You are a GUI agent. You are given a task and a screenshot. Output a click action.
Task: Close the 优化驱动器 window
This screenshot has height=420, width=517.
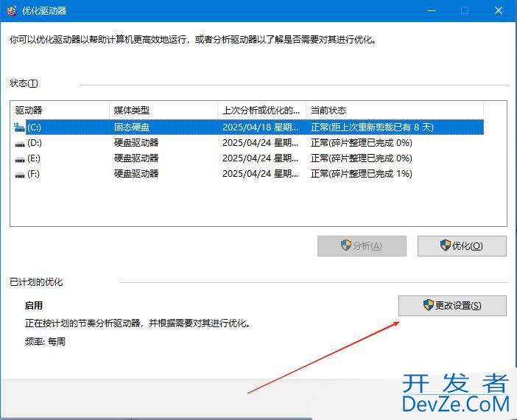(499, 10)
